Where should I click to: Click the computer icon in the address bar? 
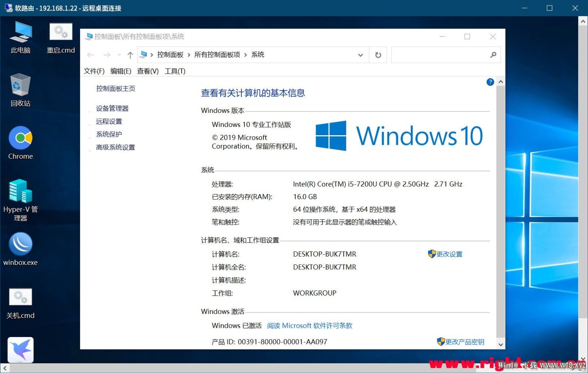[144, 55]
